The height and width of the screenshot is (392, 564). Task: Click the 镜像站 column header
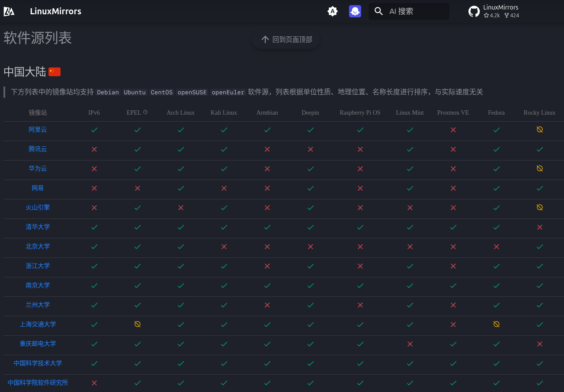[x=38, y=112]
